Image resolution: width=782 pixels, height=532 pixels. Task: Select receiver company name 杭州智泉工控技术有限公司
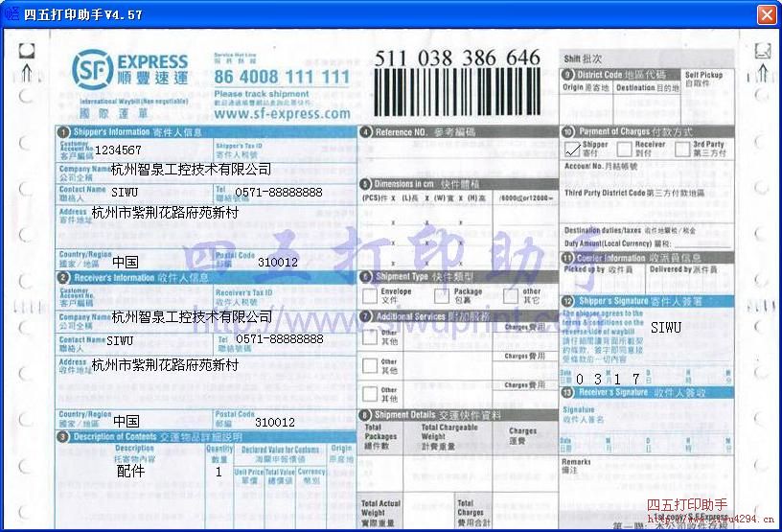[192, 316]
